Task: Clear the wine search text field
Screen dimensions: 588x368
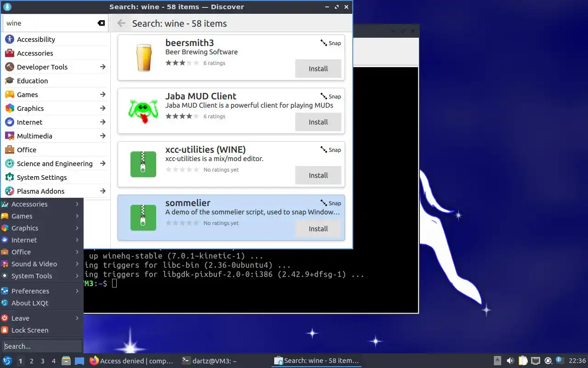Action: pyautogui.click(x=101, y=23)
